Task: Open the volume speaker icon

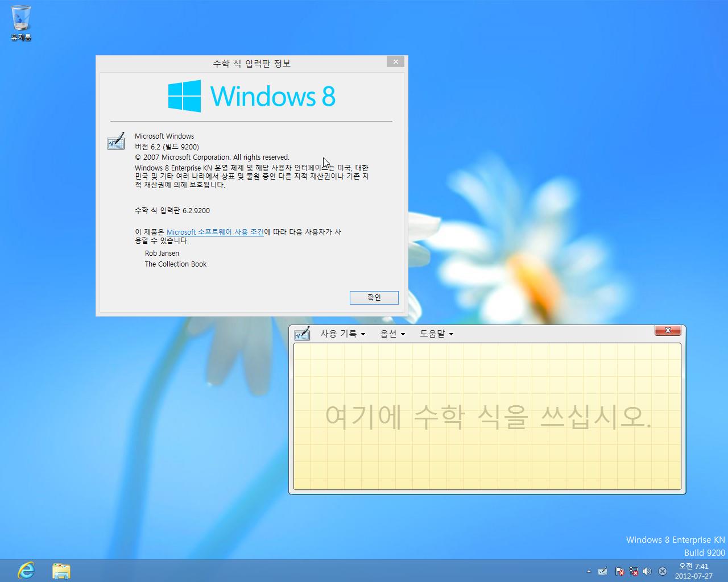Action: 647,571
